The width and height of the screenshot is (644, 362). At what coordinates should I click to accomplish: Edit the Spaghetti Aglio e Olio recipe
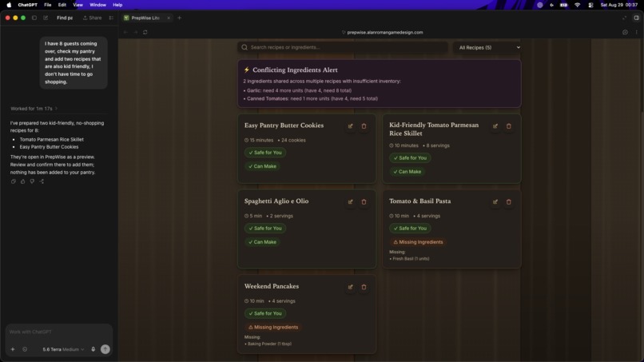pos(350,201)
